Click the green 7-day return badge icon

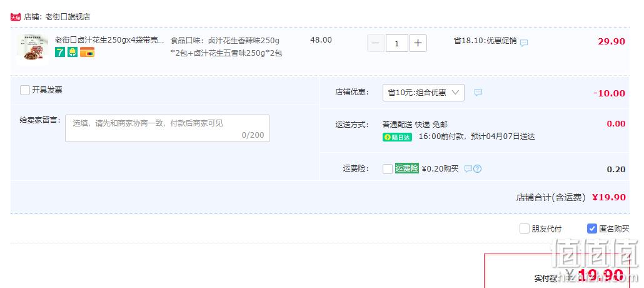click(60, 52)
